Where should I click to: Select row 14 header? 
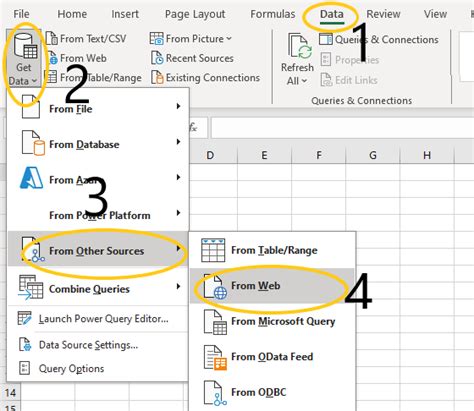point(10,393)
